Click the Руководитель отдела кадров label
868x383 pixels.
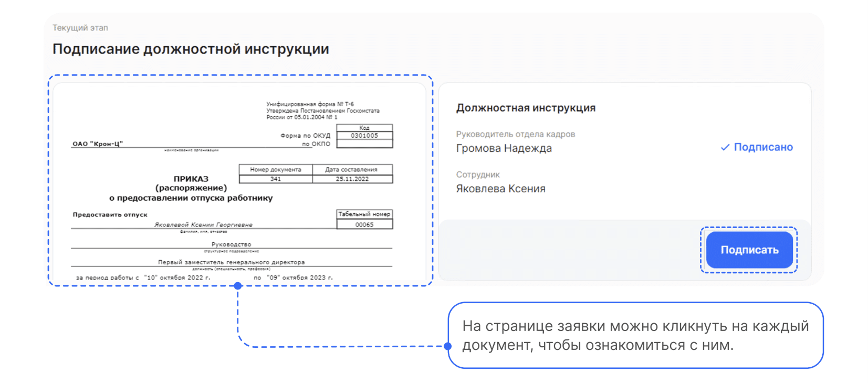(515, 134)
